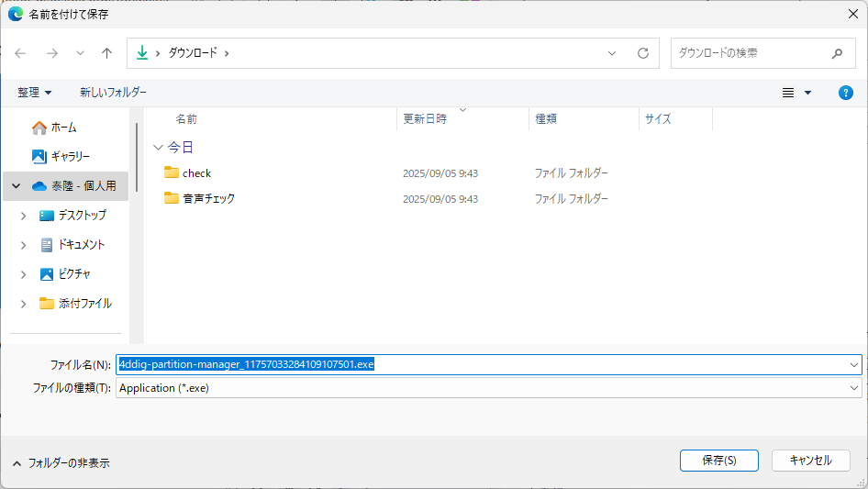Create folder with 新しいフォルダー
The width and height of the screenshot is (868, 489).
click(113, 93)
